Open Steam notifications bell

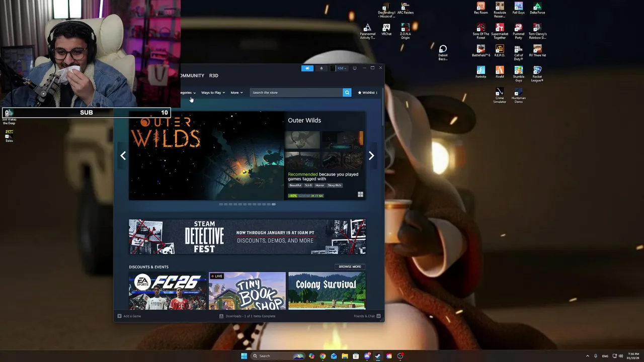[321, 68]
